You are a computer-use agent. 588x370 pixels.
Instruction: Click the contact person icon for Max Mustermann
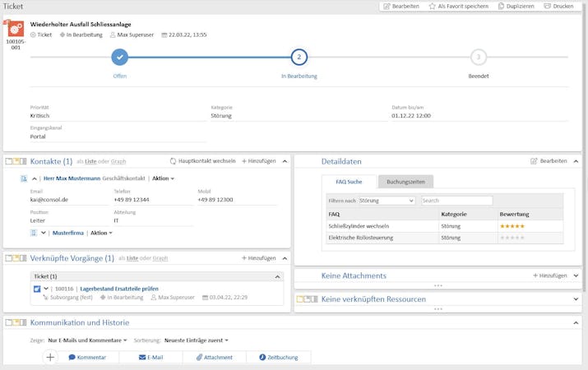tap(24, 178)
